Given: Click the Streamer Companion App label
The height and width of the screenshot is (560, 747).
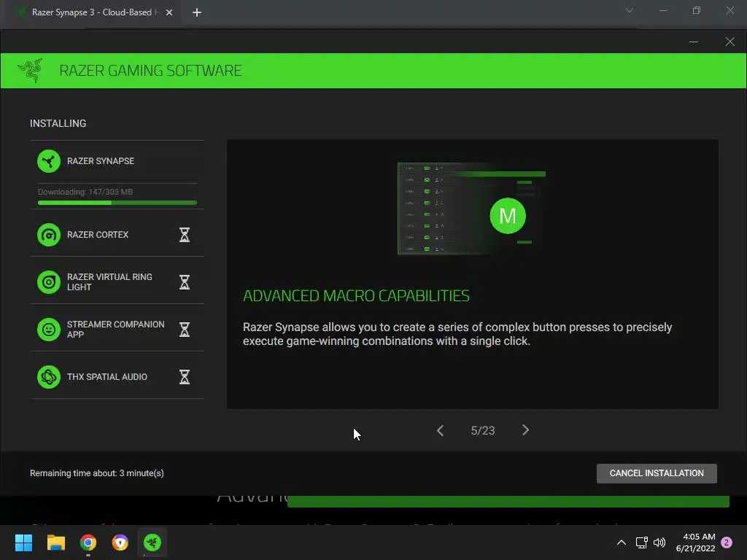Looking at the screenshot, I should (x=116, y=330).
